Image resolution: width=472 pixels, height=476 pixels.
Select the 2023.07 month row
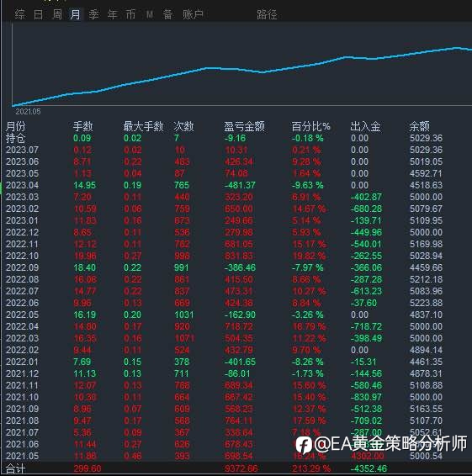(224, 150)
